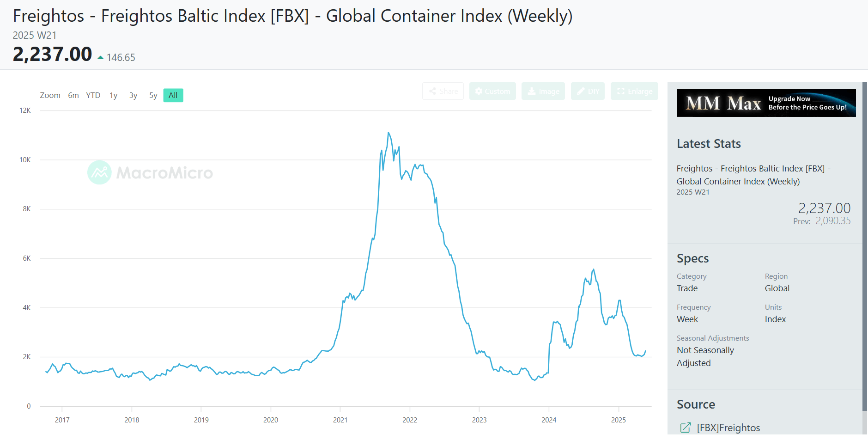Click the Enlarge fullscreen icon
This screenshot has height=440, width=868.
620,91
